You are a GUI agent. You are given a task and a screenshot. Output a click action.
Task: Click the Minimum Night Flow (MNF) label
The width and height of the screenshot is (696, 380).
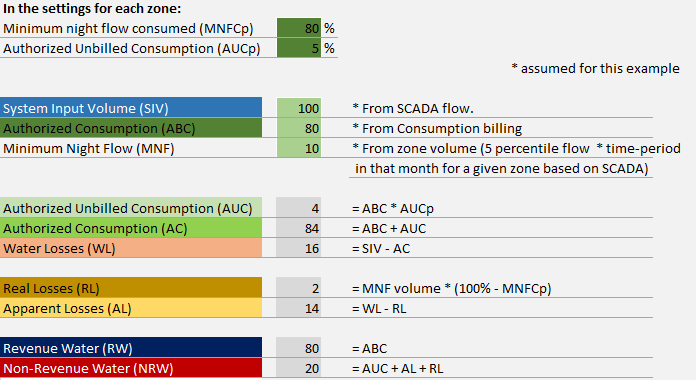coord(89,148)
